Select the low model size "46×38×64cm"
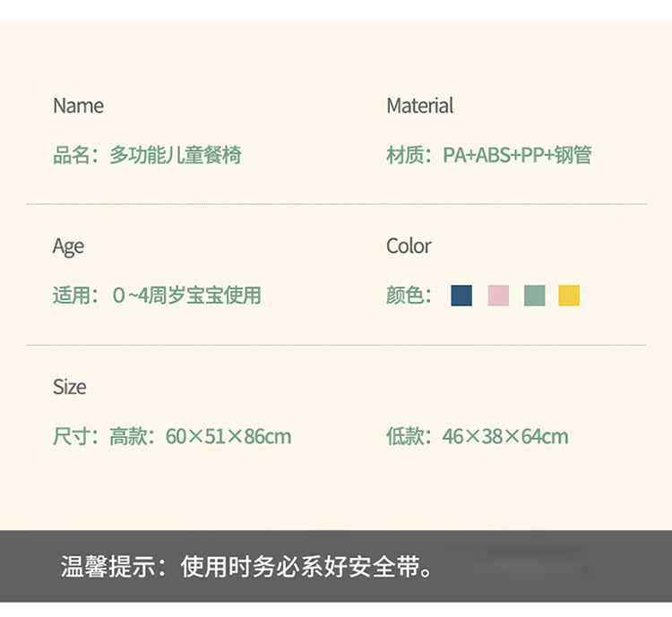Image resolution: width=672 pixels, height=617 pixels. [x=505, y=437]
